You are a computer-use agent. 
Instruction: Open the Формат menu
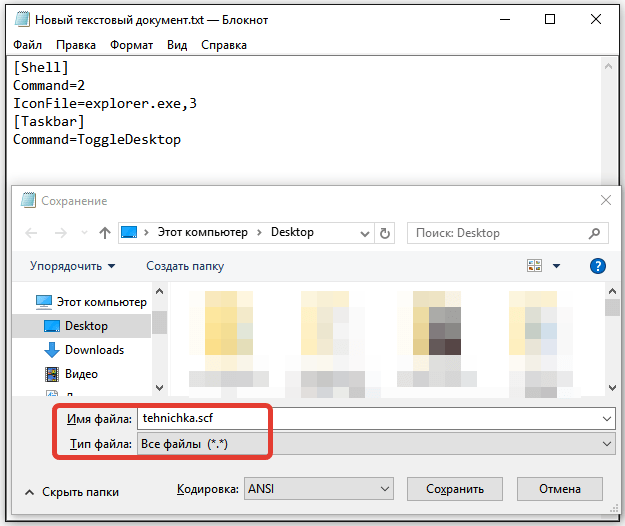[131, 45]
